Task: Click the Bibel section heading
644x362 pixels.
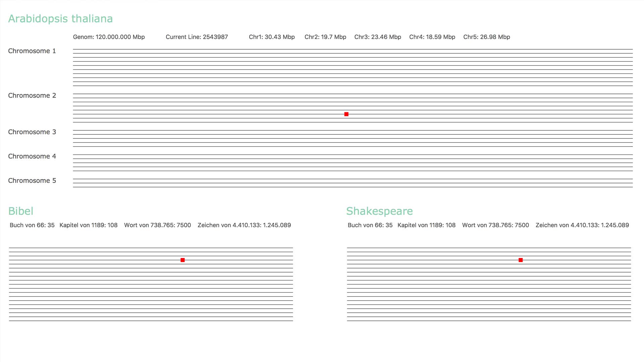Action: coord(21,211)
